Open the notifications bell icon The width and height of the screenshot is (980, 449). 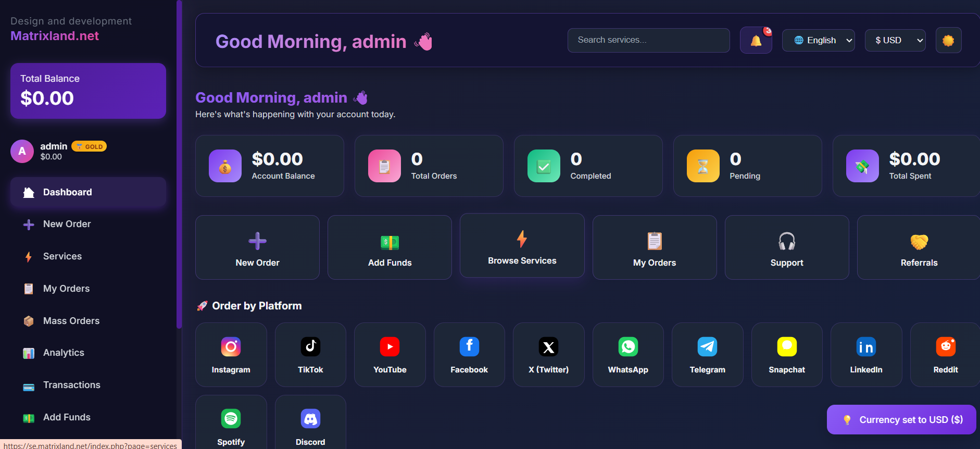pyautogui.click(x=756, y=41)
